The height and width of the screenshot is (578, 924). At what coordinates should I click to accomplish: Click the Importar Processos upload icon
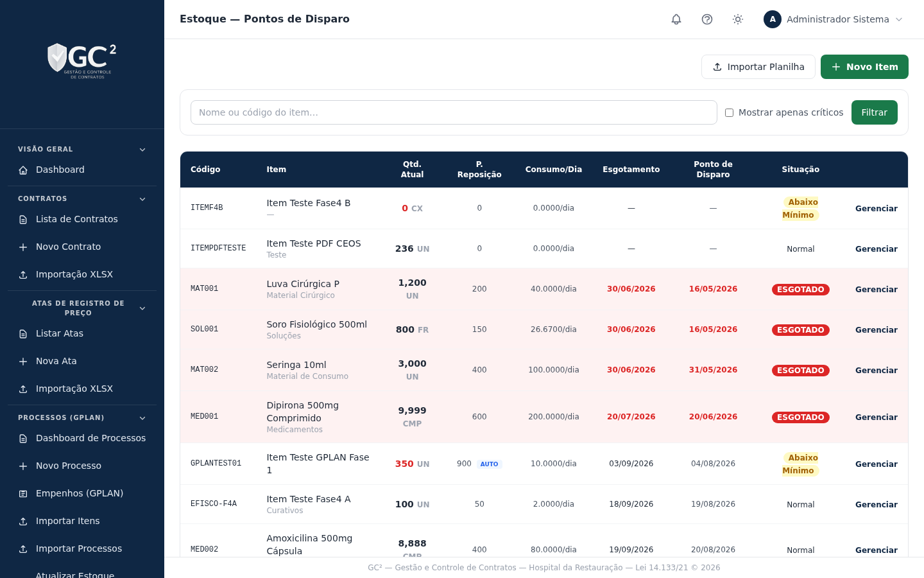click(23, 549)
